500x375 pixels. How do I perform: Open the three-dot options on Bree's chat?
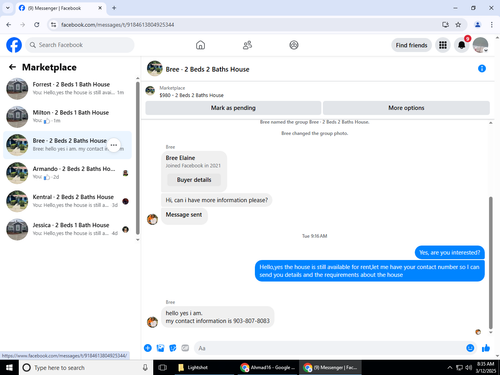tap(114, 145)
